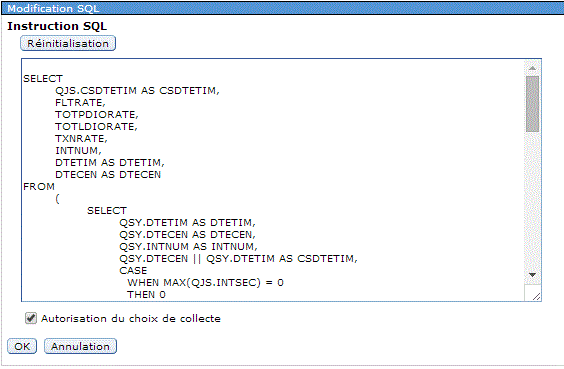
Task: Click the SQL scrollbar up arrow
Action: coord(532,68)
